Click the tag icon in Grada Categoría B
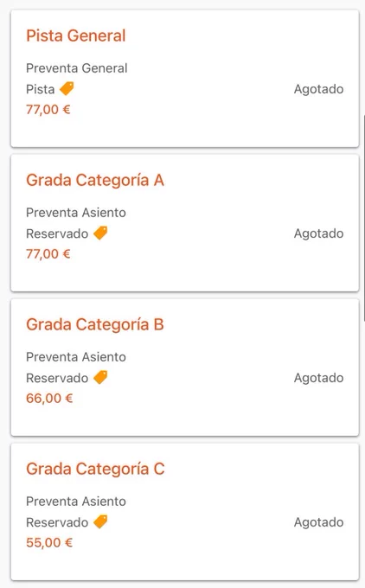This screenshot has height=588, width=365. 100,377
